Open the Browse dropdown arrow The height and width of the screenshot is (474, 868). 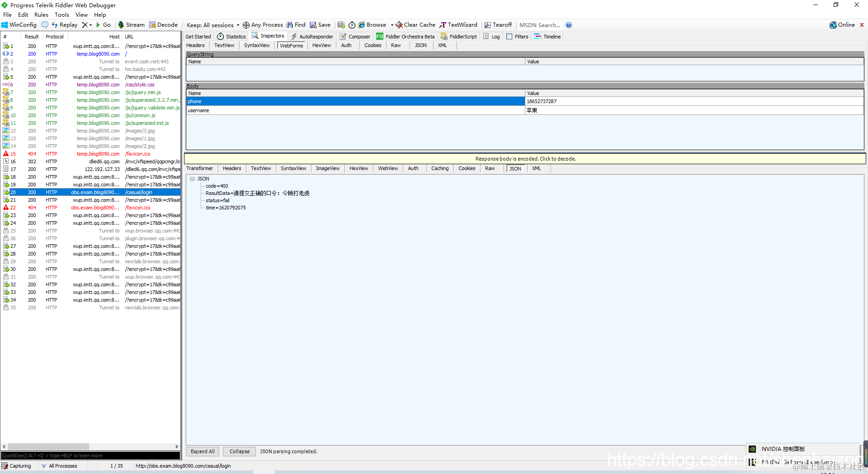click(392, 25)
